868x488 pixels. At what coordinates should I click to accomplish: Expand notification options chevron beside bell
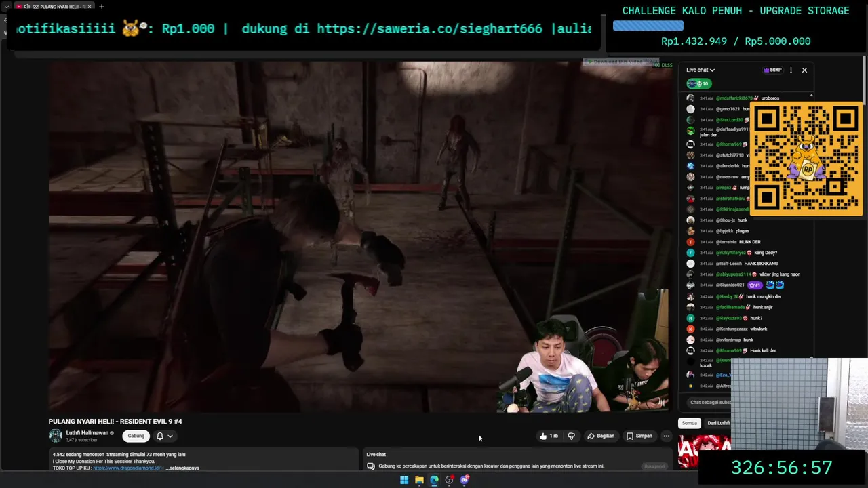(x=170, y=436)
